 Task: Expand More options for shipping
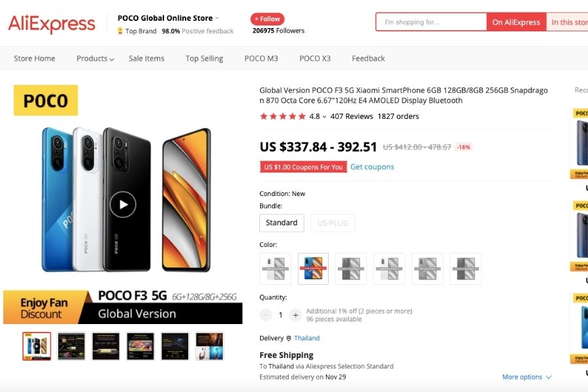(527, 377)
